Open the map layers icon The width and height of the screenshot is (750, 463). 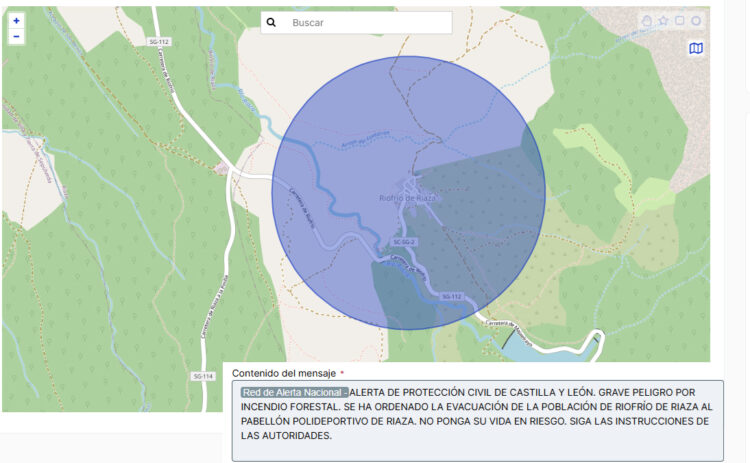pyautogui.click(x=696, y=48)
